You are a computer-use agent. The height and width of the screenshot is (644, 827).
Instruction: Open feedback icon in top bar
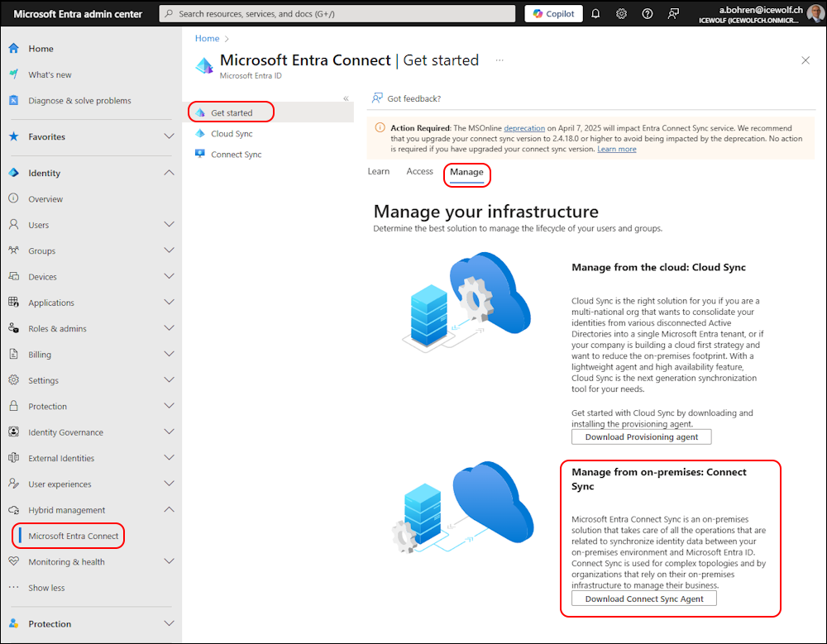[673, 14]
